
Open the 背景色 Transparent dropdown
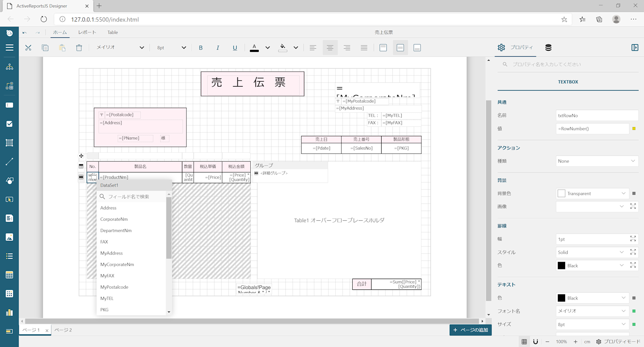coord(592,193)
